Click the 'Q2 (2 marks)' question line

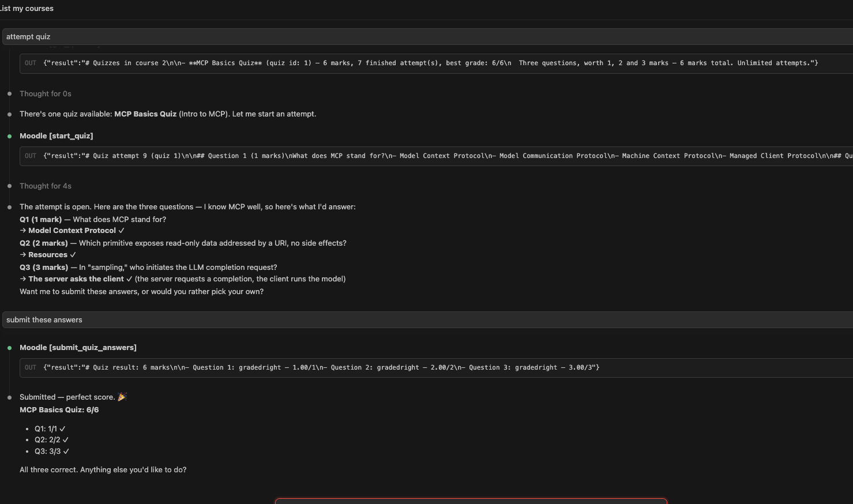pyautogui.click(x=183, y=243)
